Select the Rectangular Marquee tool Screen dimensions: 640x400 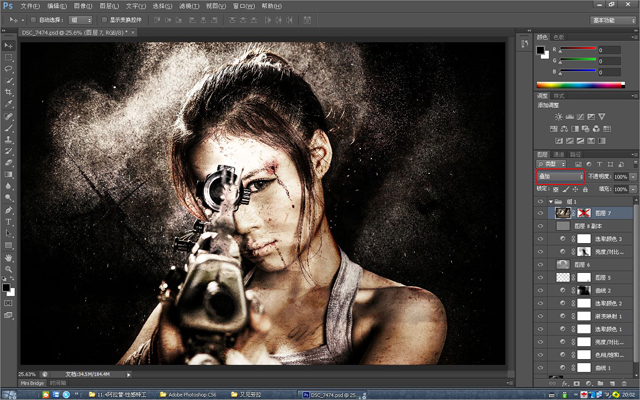coord(8,58)
